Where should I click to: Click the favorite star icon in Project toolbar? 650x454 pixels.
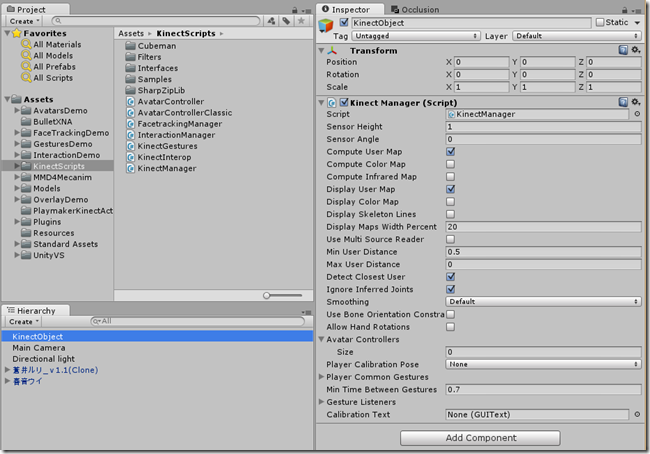(x=301, y=21)
